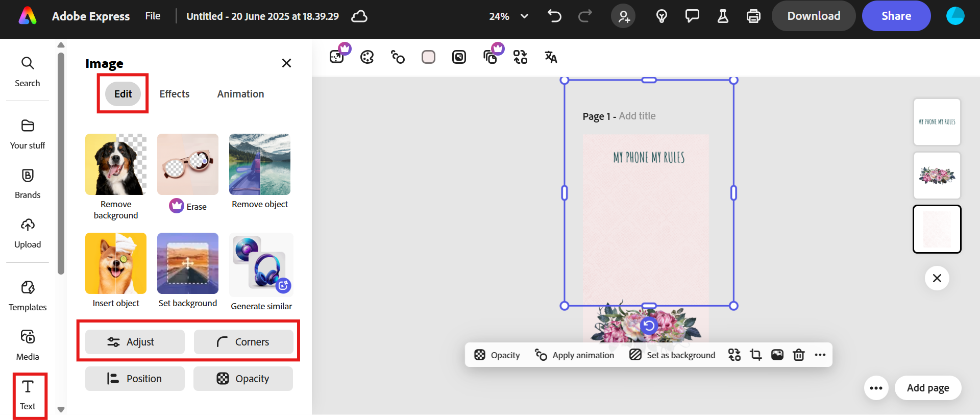The image size is (980, 420).
Task: Open the Corners settings
Action: tap(243, 342)
